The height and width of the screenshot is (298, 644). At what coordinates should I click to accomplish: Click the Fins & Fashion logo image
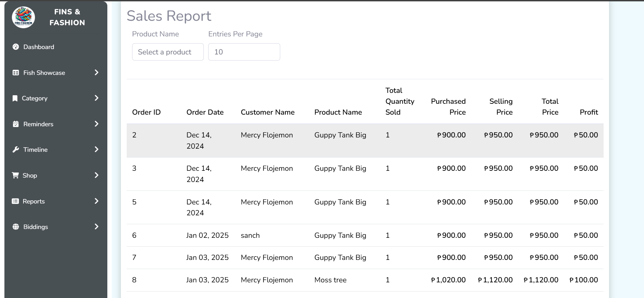pyautogui.click(x=23, y=17)
